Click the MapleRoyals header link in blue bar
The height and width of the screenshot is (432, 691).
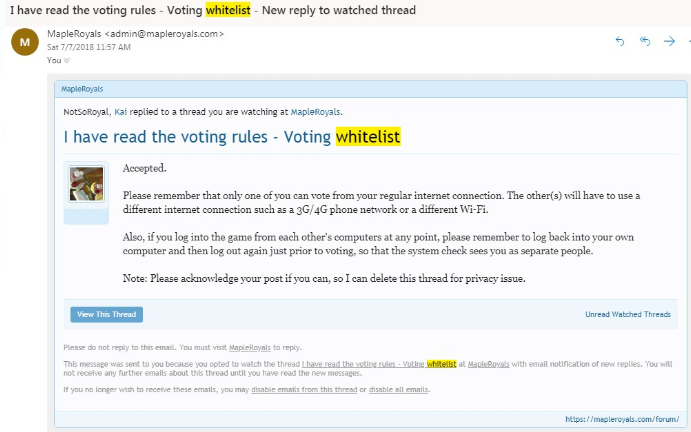[82, 89]
